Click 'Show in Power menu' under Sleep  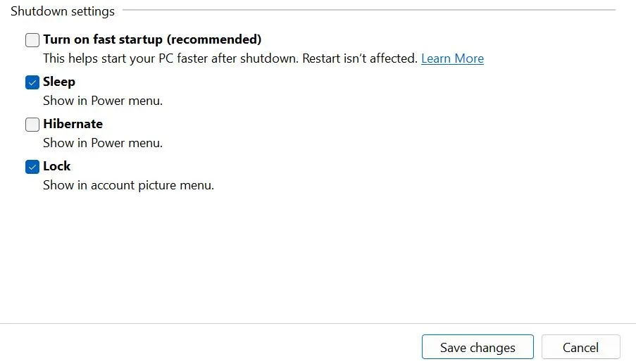[x=103, y=101]
